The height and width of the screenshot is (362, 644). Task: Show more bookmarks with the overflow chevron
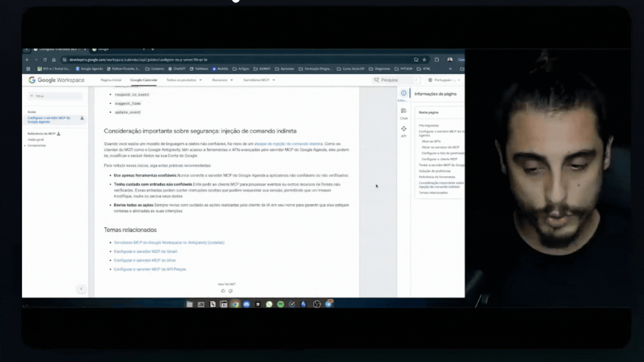tap(450, 69)
